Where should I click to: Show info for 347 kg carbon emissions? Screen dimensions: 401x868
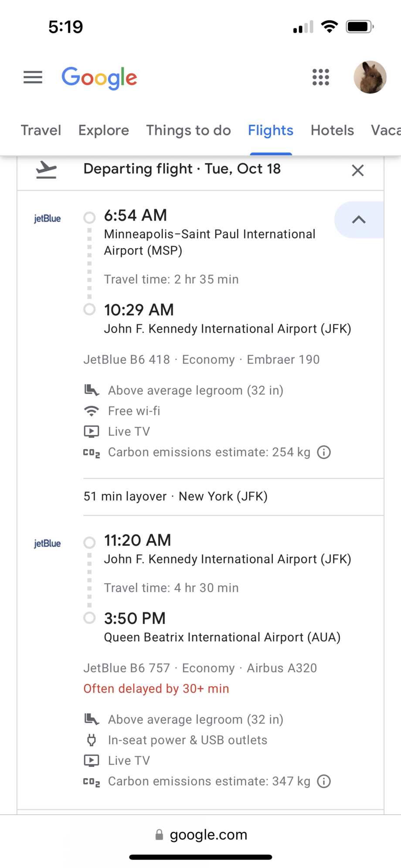[324, 782]
